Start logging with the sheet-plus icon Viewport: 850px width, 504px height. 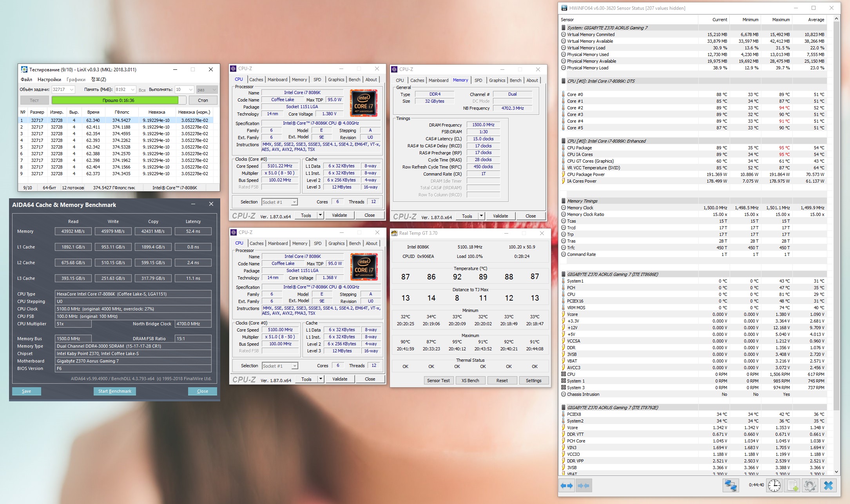[x=792, y=486]
